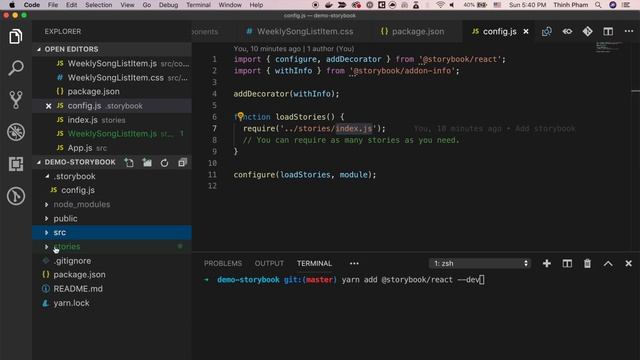Open editor More Actions ellipsis menu
640x360 pixels.
(x=629, y=31)
